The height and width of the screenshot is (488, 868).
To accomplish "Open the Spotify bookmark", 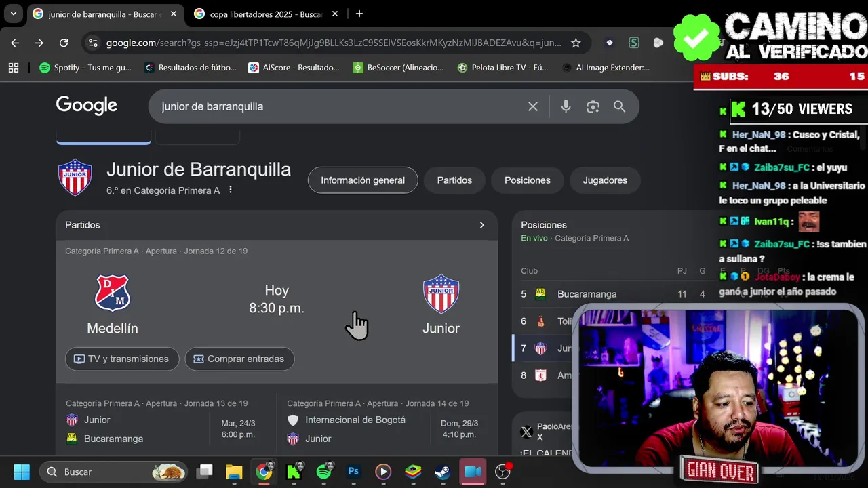I will tap(85, 68).
